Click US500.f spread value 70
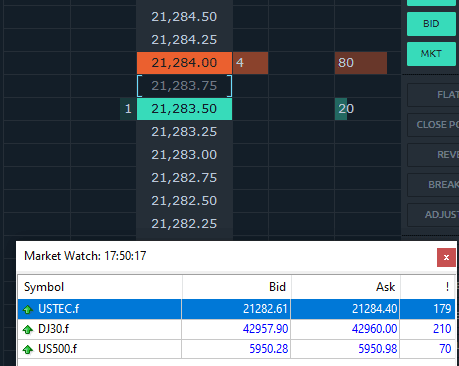This screenshot has width=459, height=366. pyautogui.click(x=445, y=349)
